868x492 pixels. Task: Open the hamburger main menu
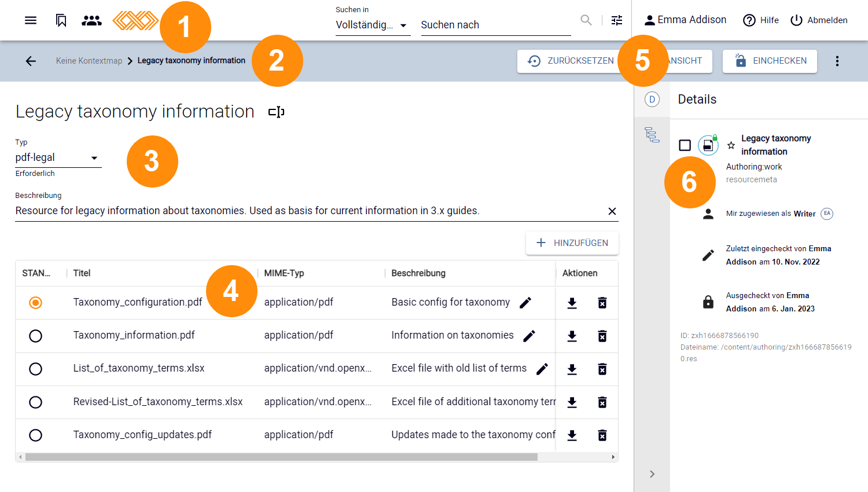(x=31, y=20)
